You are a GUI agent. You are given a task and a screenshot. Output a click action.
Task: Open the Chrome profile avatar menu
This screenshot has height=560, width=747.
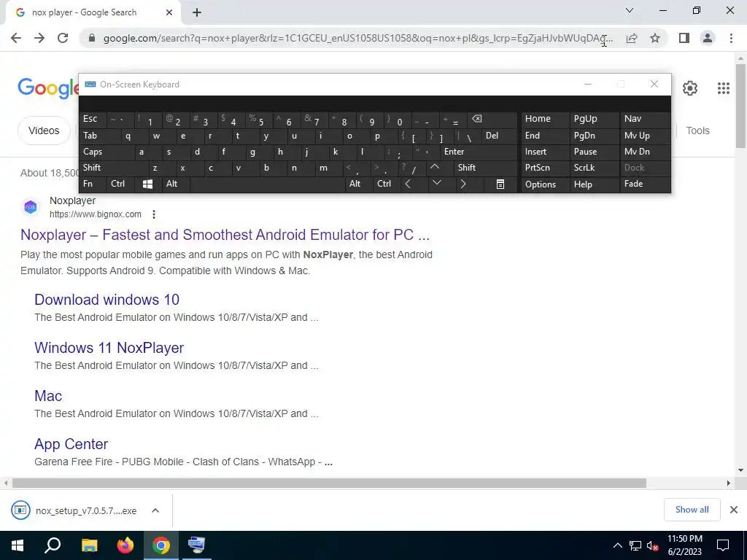point(708,38)
